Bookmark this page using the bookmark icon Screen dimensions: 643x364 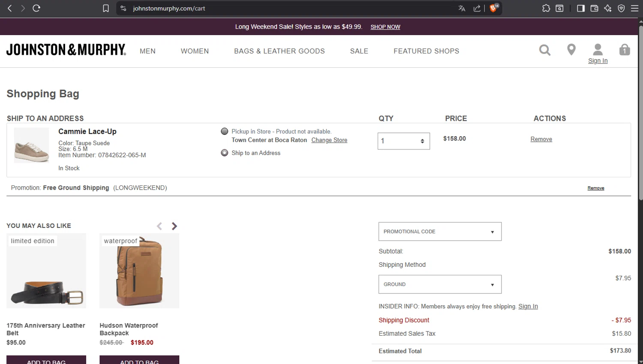click(106, 8)
